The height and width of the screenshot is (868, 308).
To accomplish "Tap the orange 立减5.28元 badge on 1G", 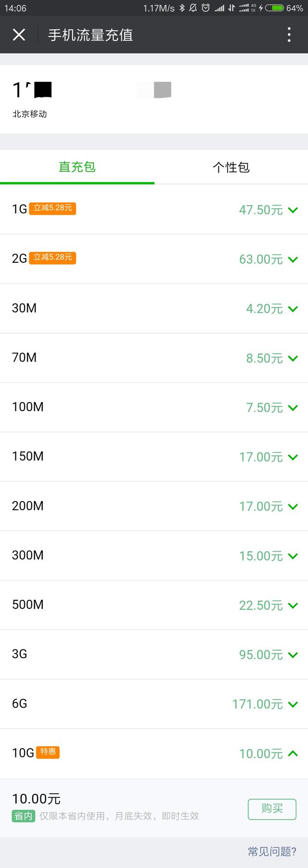I will point(52,208).
